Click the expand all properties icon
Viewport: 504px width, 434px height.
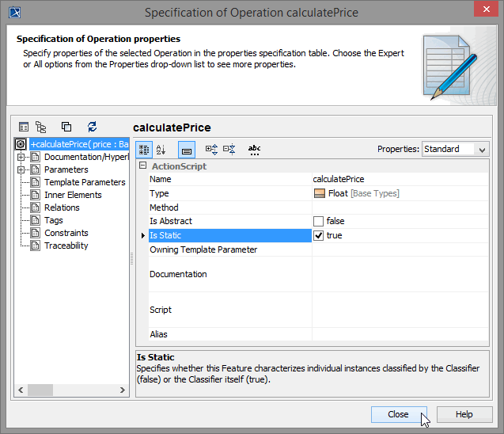pyautogui.click(x=211, y=149)
